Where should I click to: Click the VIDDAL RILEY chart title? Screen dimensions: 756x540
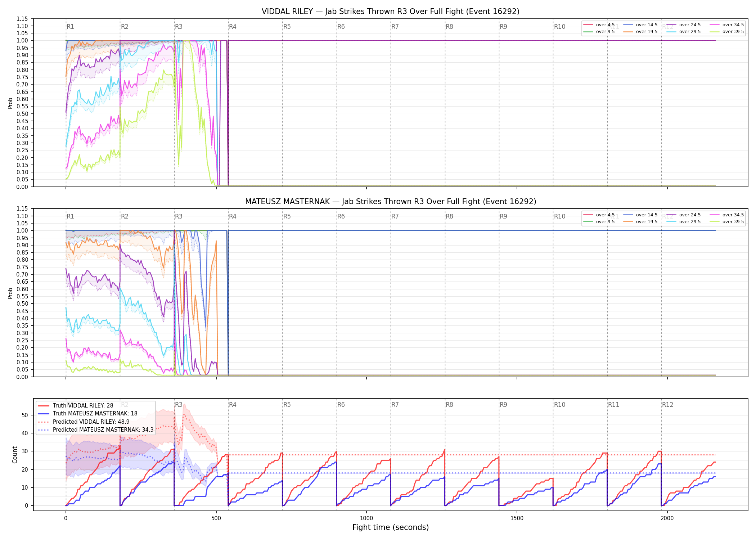391,12
